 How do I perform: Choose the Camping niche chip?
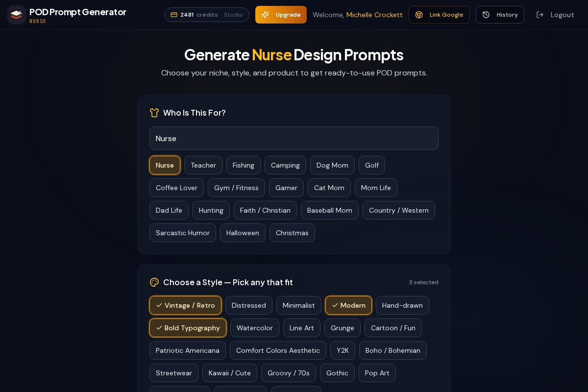(x=285, y=165)
